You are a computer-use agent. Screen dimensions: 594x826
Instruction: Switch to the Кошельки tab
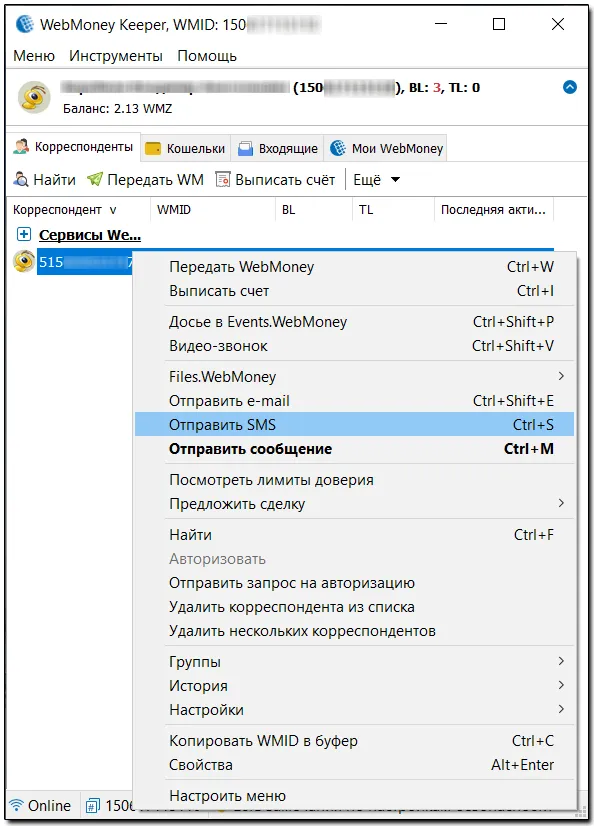pos(185,149)
